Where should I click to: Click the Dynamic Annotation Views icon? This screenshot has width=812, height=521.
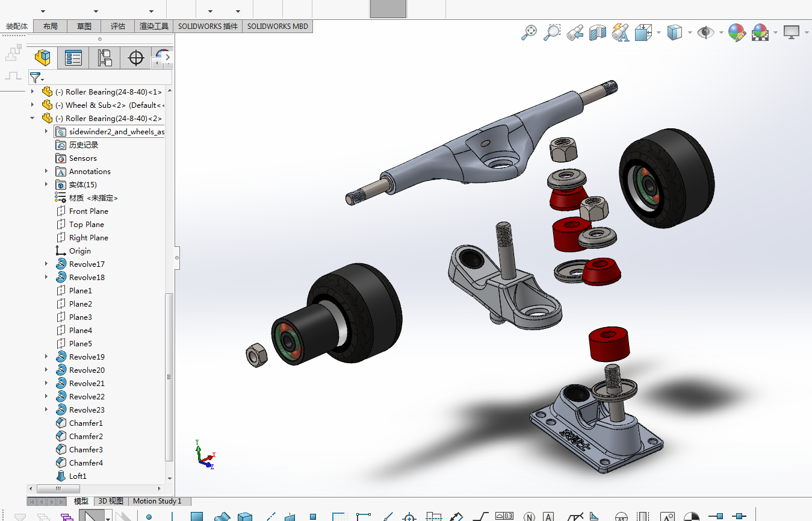pos(621,33)
